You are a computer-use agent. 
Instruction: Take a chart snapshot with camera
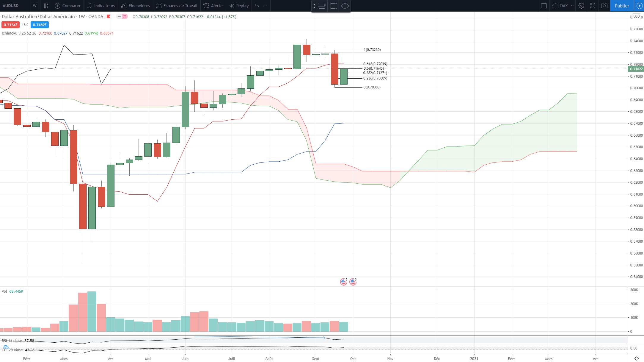[x=604, y=6]
